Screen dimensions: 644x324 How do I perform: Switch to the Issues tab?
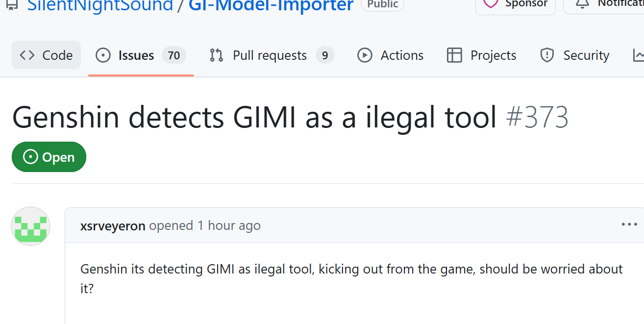coord(141,55)
